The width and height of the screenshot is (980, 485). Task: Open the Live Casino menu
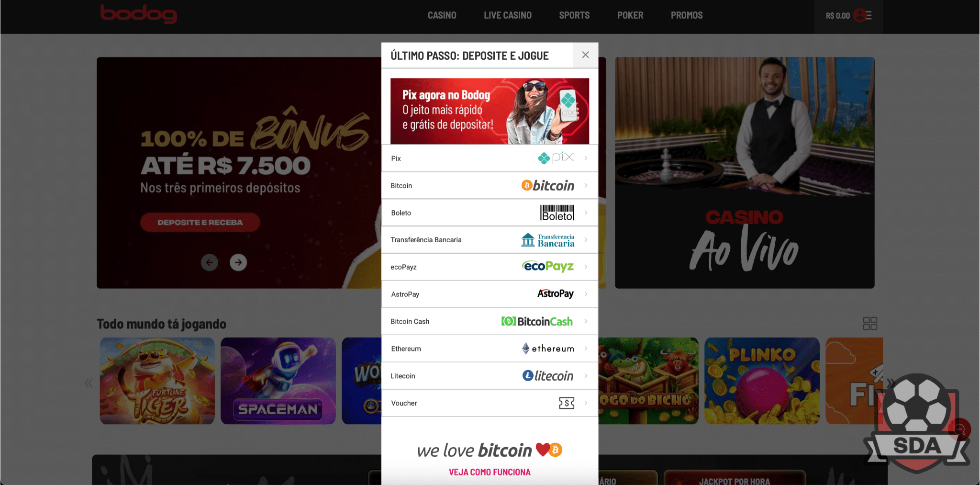508,15
